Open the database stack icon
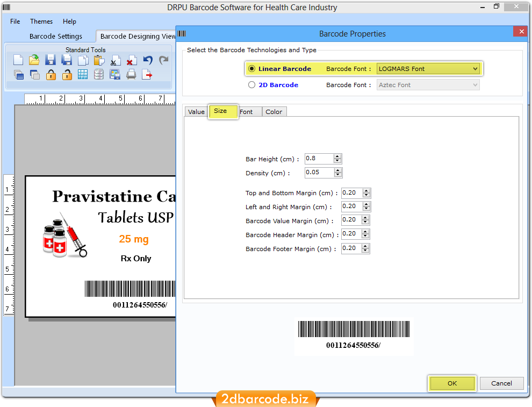Viewport: 532px width, 407px height. [99, 74]
